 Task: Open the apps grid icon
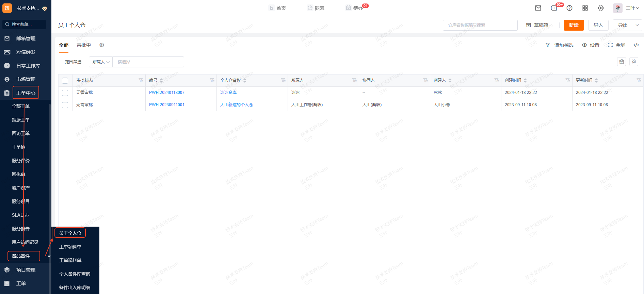585,8
